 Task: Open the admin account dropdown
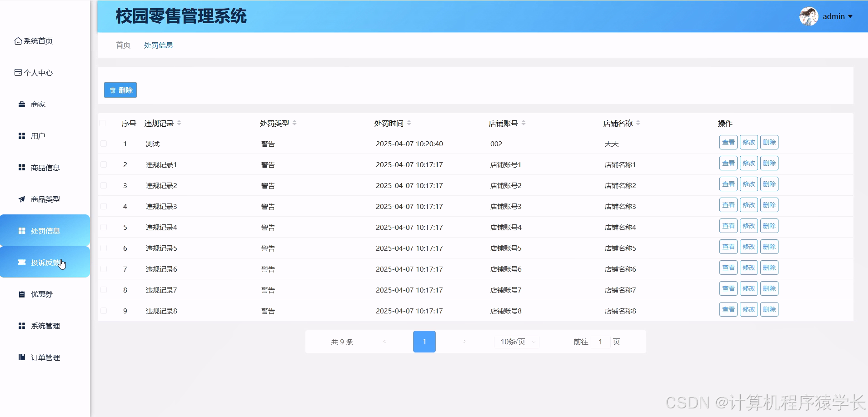834,16
